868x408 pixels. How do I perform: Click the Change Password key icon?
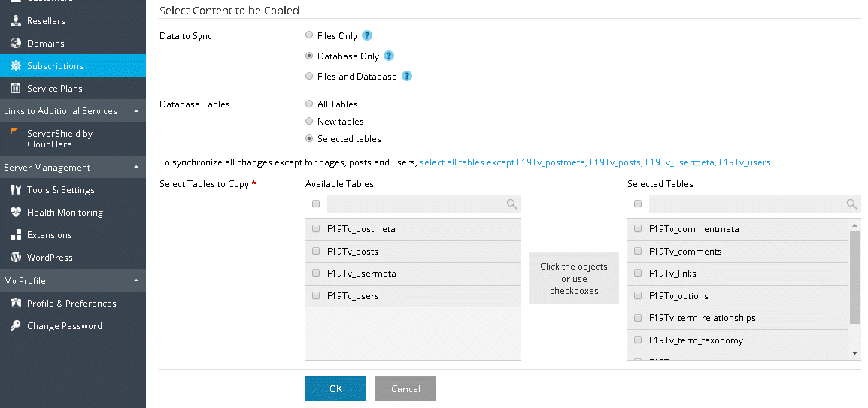15,326
